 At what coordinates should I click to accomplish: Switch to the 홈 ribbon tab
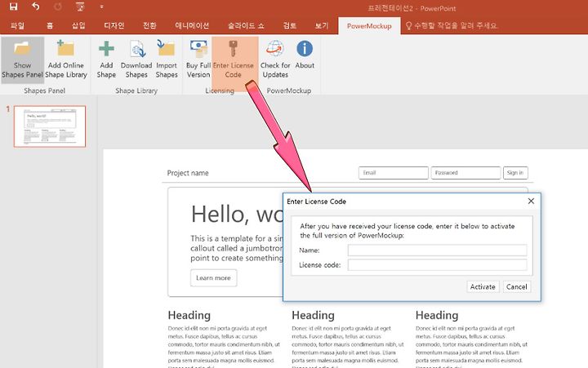(50, 25)
